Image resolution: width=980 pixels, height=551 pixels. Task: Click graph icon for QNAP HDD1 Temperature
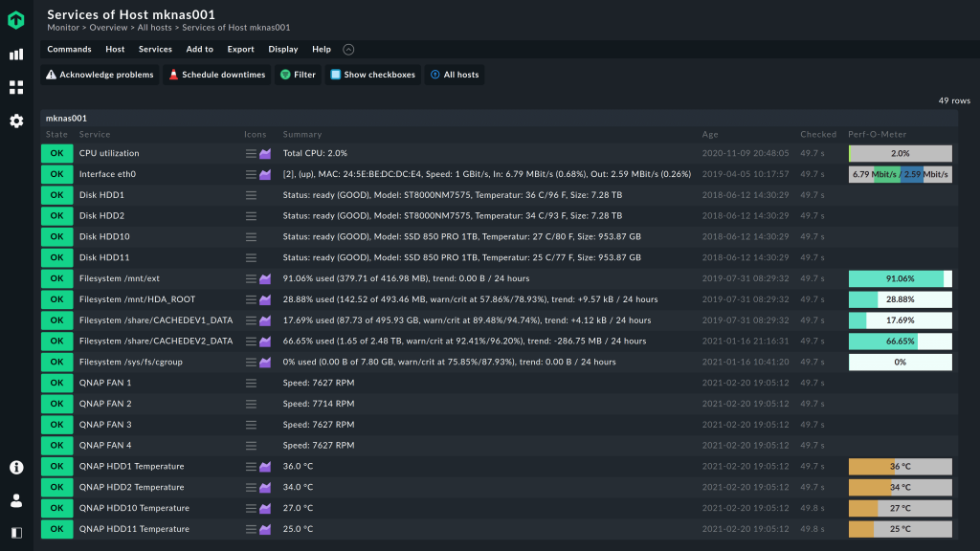point(266,467)
